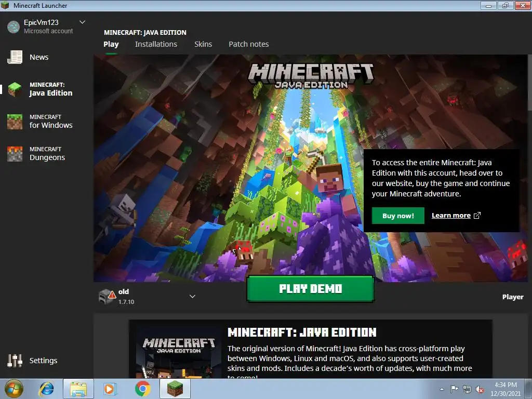The width and height of the screenshot is (532, 399).
Task: Switch to the Installations tab
Action: [156, 44]
